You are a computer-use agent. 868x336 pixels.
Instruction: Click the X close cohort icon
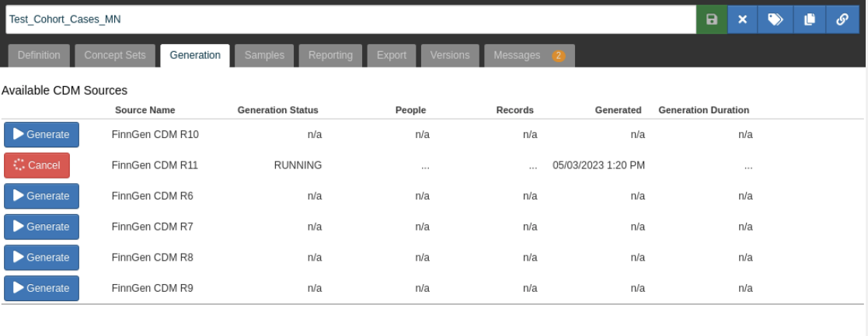click(x=743, y=19)
